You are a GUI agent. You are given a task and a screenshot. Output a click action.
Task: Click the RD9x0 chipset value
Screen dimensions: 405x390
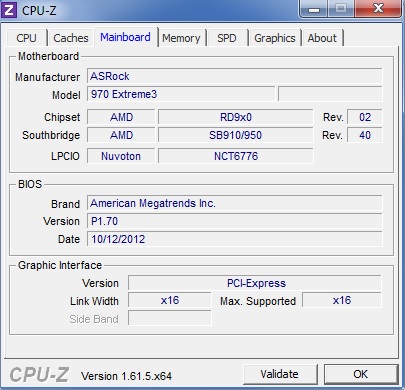click(236, 117)
